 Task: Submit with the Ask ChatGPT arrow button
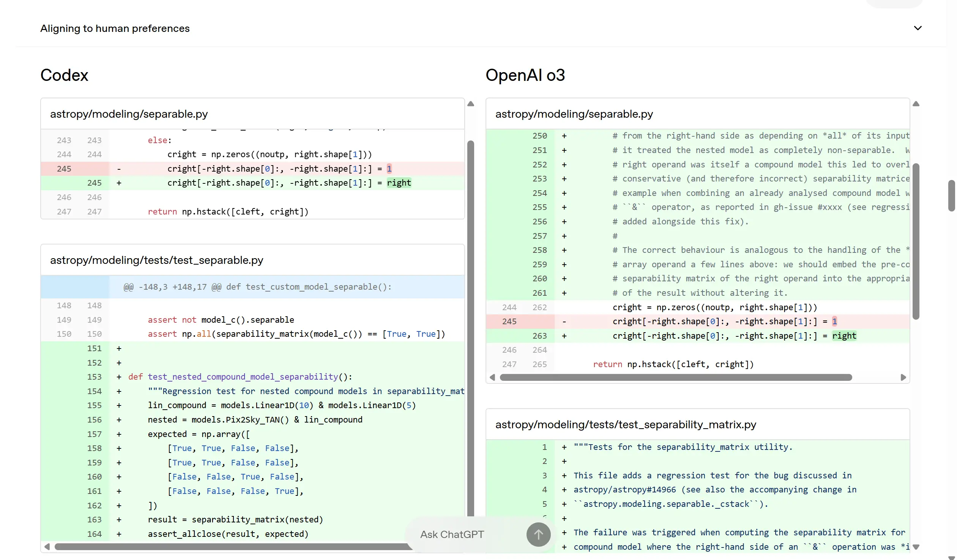click(538, 534)
